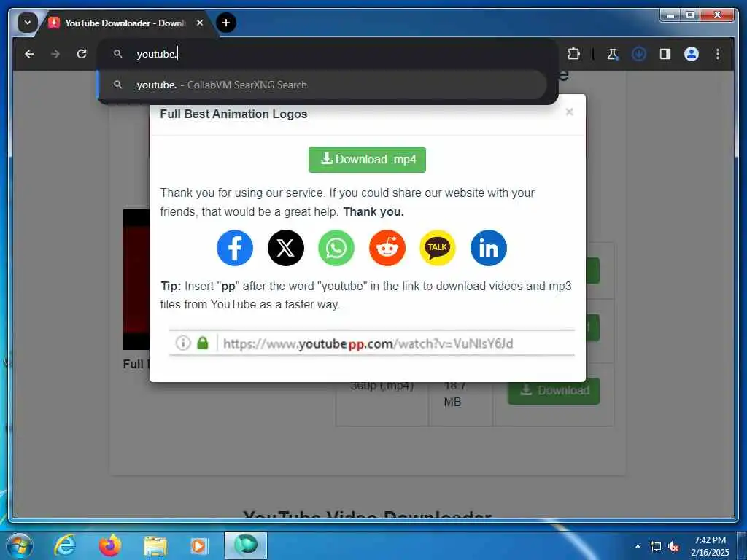This screenshot has height=560, width=747.
Task: Launch Internet Explorer from taskbar
Action: click(65, 545)
